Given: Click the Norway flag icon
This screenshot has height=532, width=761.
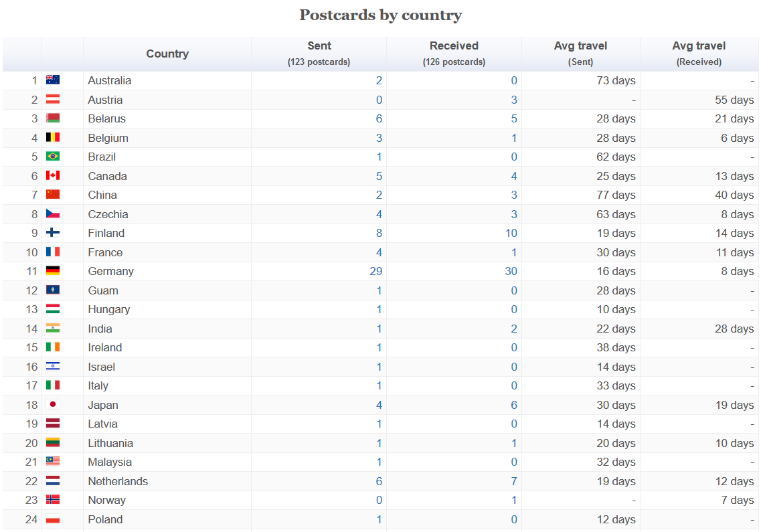Looking at the screenshot, I should pos(53,500).
